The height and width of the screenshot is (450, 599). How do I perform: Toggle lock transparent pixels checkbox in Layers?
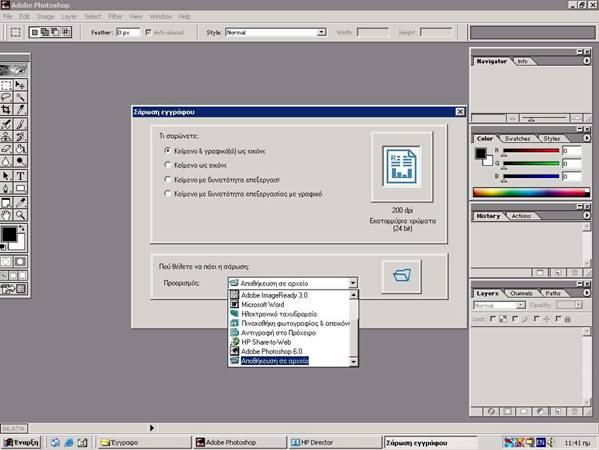point(493,319)
